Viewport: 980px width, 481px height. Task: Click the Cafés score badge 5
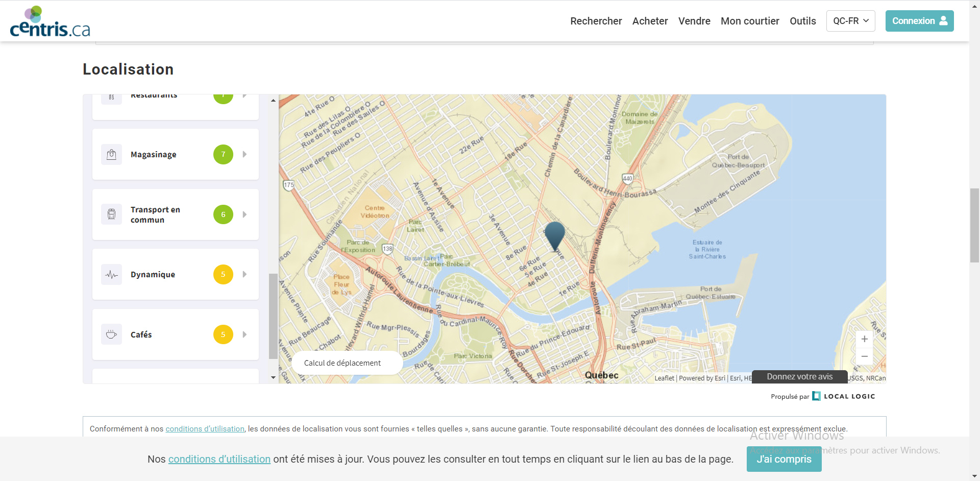[223, 334]
